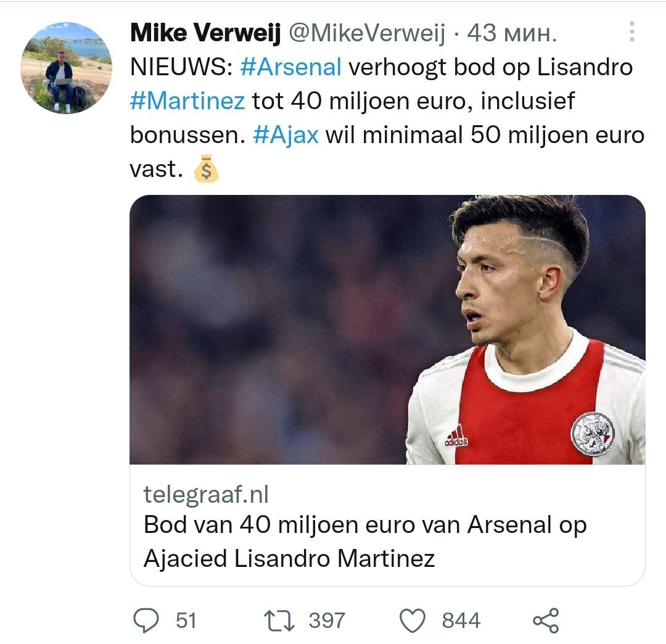Click the #Arsenal hashtag
666x644 pixels.
click(x=290, y=67)
